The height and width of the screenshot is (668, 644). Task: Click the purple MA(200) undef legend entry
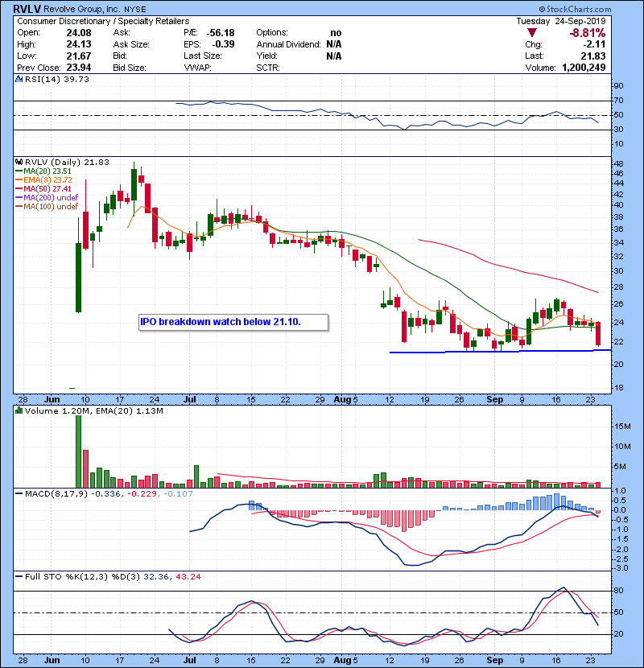click(x=47, y=198)
